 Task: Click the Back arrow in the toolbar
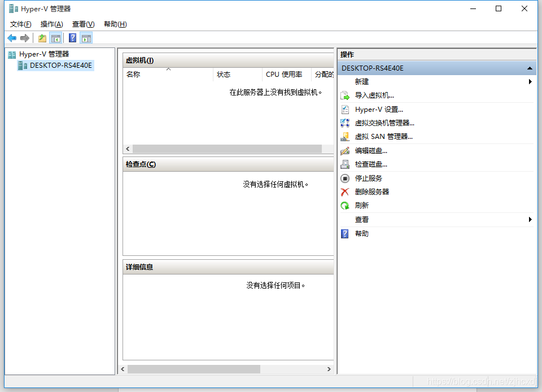pos(12,38)
